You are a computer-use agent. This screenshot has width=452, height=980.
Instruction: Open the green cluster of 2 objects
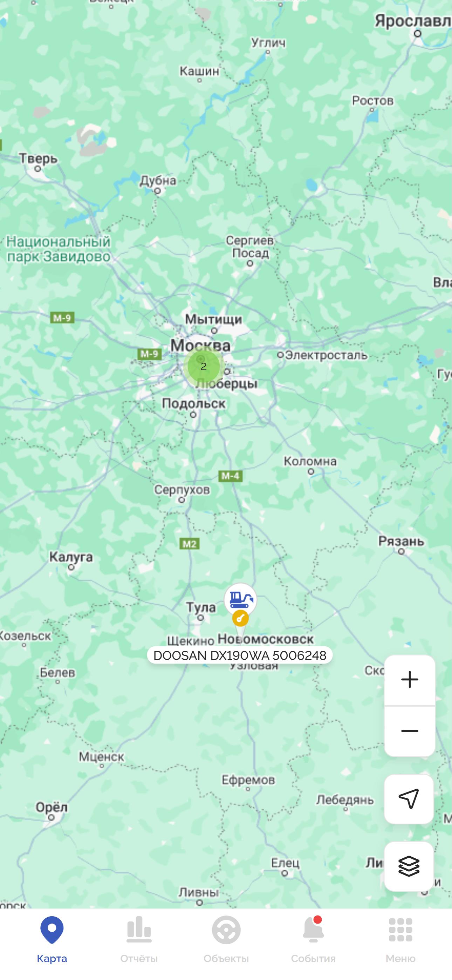point(204,366)
